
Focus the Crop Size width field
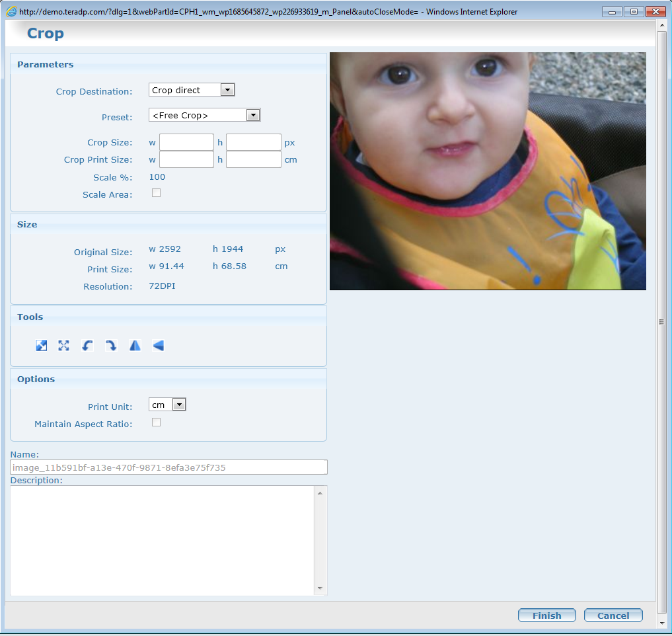186,142
